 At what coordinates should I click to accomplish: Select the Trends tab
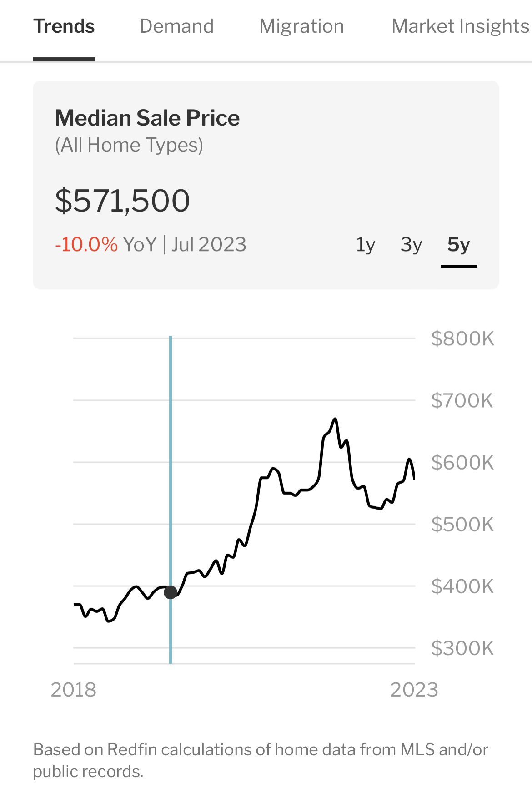pyautogui.click(x=64, y=26)
